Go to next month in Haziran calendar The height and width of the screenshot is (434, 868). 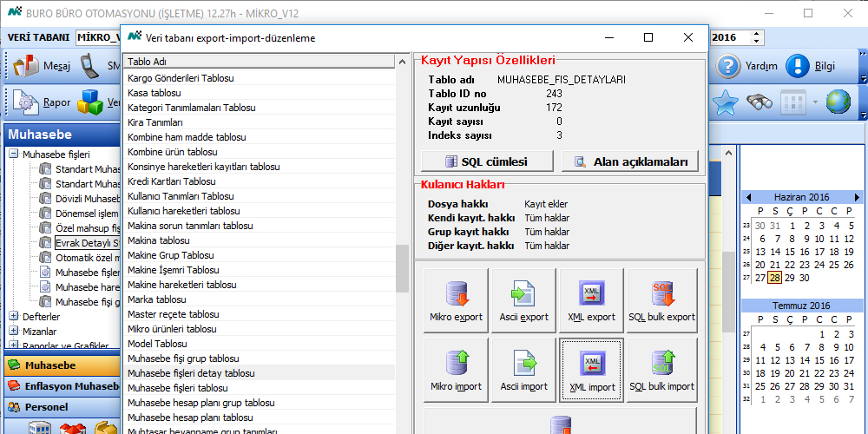[857, 197]
